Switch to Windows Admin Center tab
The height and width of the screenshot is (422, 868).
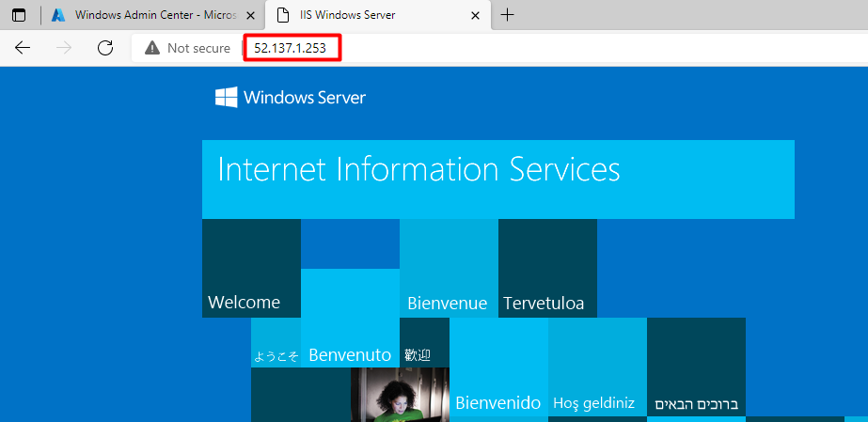(153, 15)
